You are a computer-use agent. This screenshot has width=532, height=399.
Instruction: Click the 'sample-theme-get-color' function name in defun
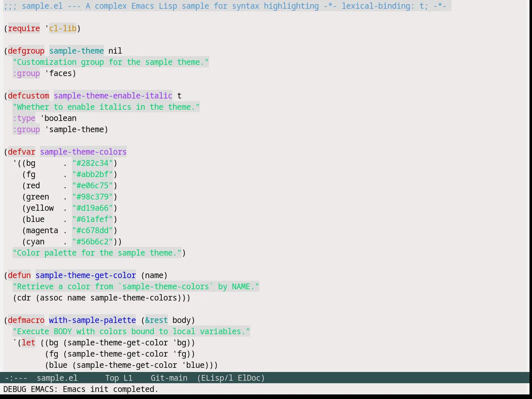[86, 275]
